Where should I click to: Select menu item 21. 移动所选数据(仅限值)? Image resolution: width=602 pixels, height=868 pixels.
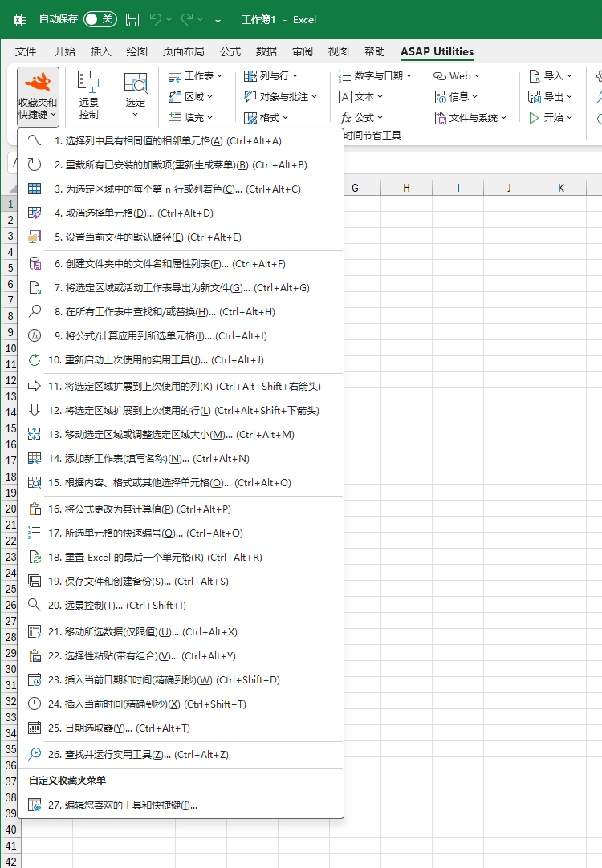pyautogui.click(x=181, y=631)
